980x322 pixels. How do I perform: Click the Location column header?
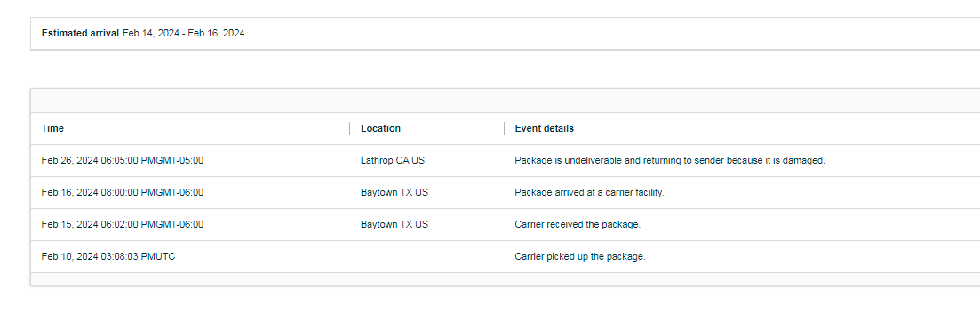pos(380,128)
